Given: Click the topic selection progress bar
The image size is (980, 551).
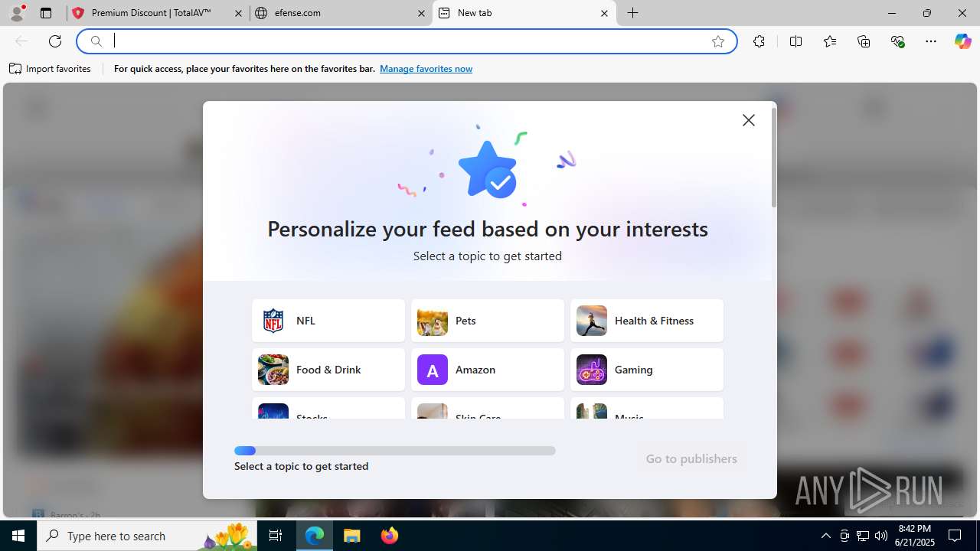Looking at the screenshot, I should click(x=395, y=451).
